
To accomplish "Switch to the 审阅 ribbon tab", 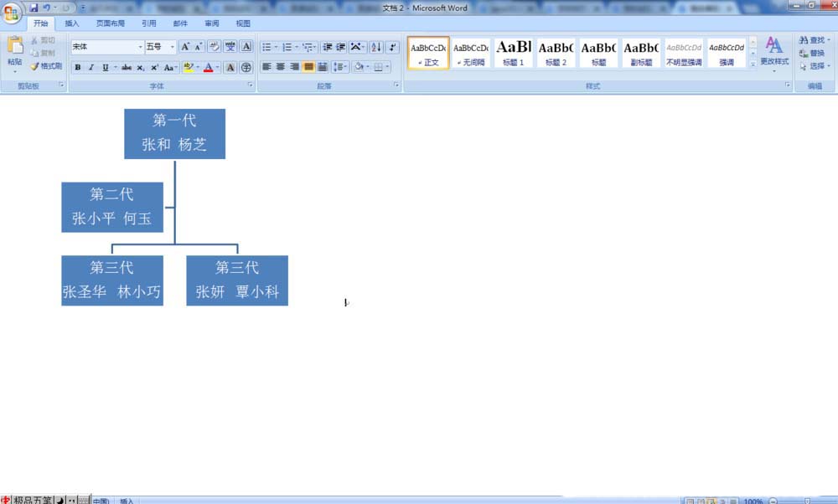I will tap(212, 23).
